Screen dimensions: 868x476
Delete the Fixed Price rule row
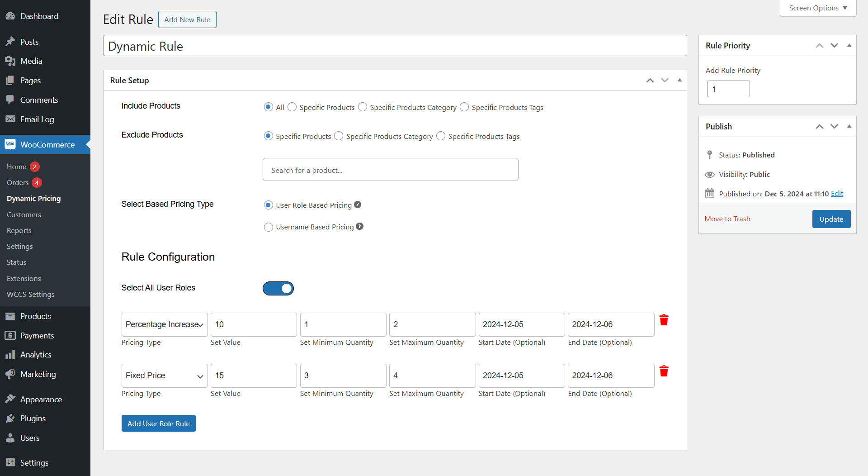[x=664, y=371]
